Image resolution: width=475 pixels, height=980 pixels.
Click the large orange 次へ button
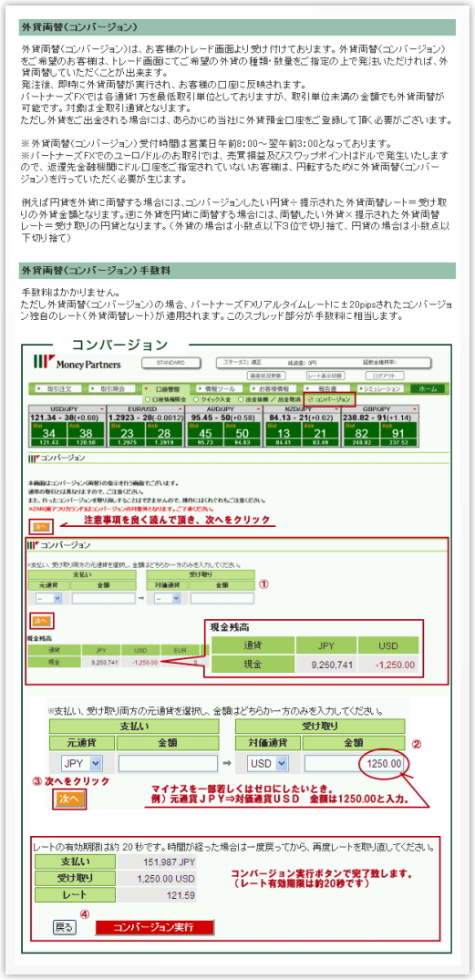point(69,798)
